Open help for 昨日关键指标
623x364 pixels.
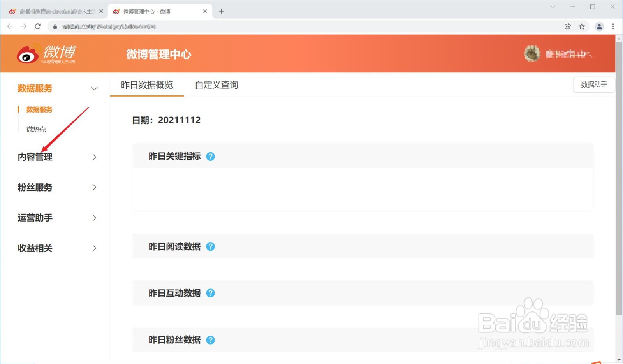210,157
